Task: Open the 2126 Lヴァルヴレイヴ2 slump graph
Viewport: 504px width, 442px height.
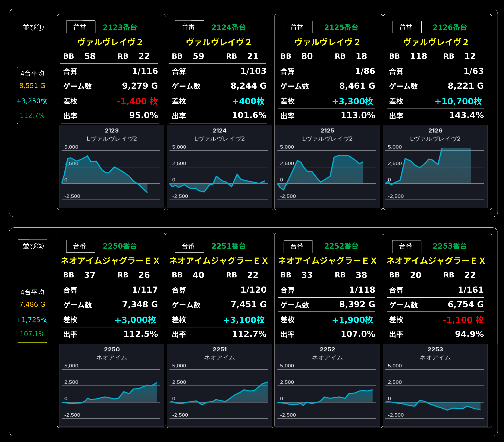Action: pos(435,167)
